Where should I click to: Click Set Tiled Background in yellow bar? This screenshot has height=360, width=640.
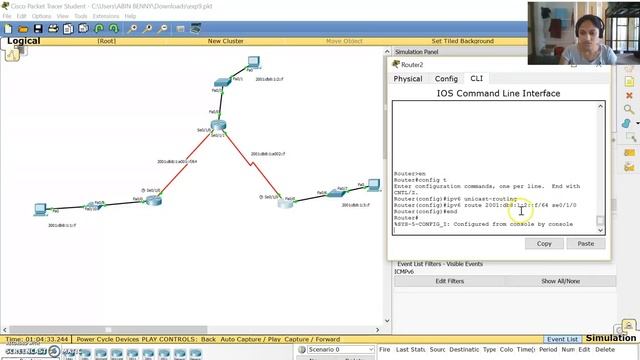[462, 41]
